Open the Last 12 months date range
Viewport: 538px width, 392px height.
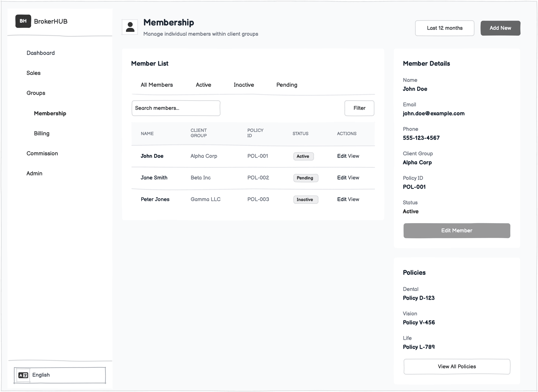(x=444, y=28)
